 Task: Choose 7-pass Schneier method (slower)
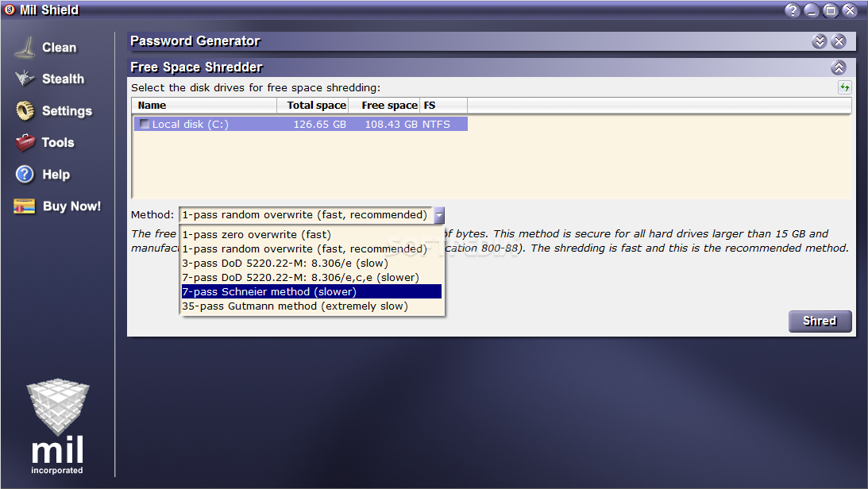[311, 291]
